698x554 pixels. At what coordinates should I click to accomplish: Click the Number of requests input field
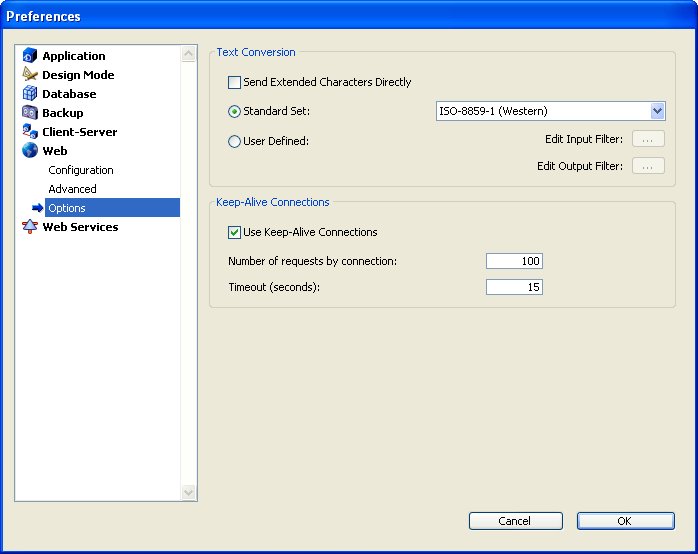[x=514, y=261]
